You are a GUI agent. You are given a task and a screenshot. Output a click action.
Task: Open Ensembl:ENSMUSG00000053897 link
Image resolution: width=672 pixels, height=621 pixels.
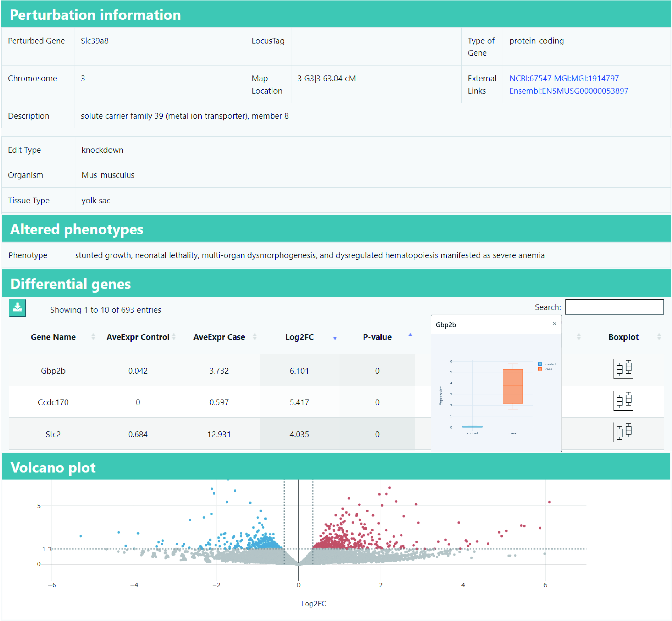point(569,91)
